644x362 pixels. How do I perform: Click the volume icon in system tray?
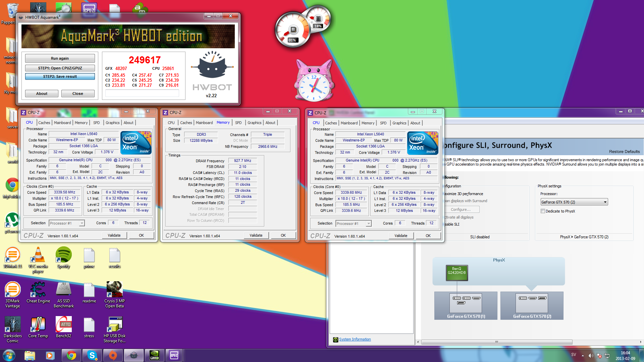(591, 356)
